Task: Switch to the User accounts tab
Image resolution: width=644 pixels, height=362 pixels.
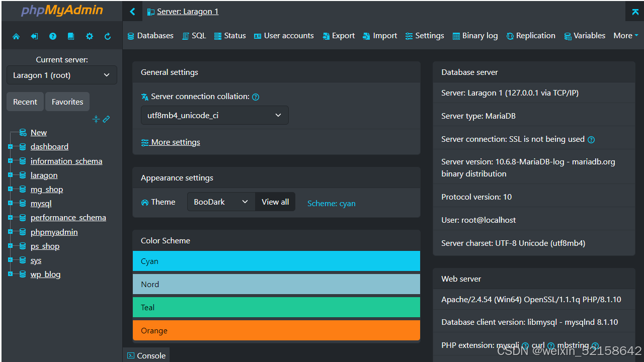Action: pyautogui.click(x=284, y=36)
